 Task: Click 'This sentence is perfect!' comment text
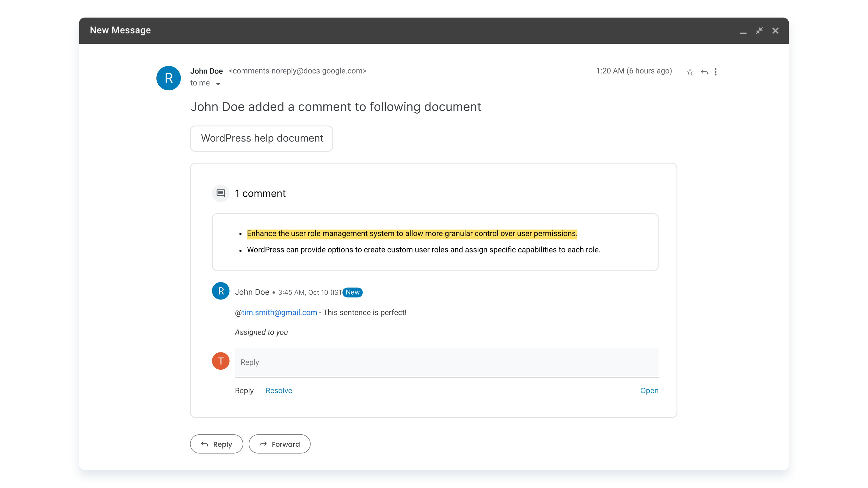click(365, 313)
